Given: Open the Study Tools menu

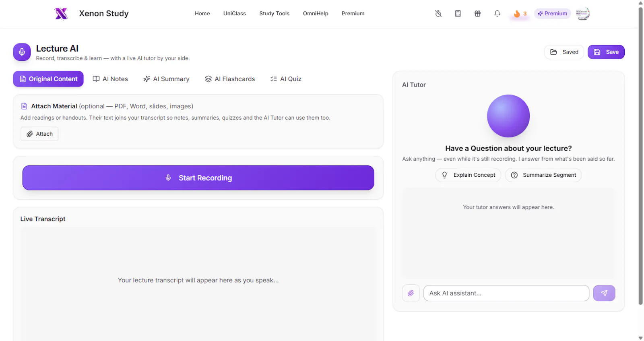Looking at the screenshot, I should pos(275,14).
